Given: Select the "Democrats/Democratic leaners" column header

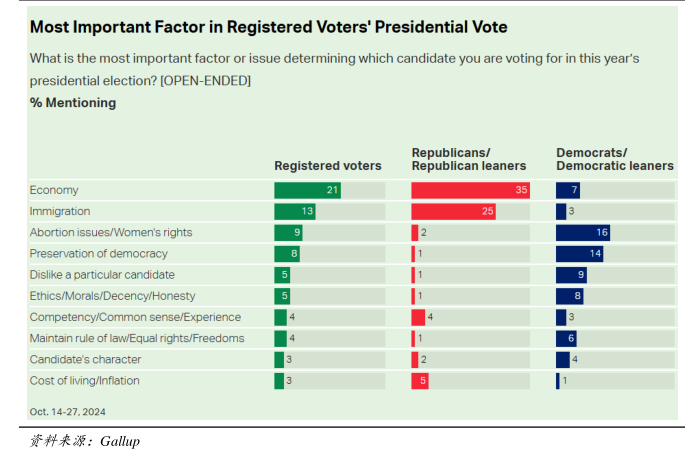Looking at the screenshot, I should (614, 159).
